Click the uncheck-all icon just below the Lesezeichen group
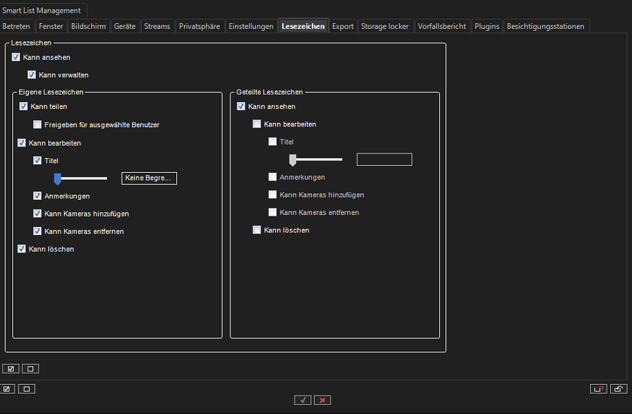Screen dimensions: 632x414 pyautogui.click(x=30, y=368)
